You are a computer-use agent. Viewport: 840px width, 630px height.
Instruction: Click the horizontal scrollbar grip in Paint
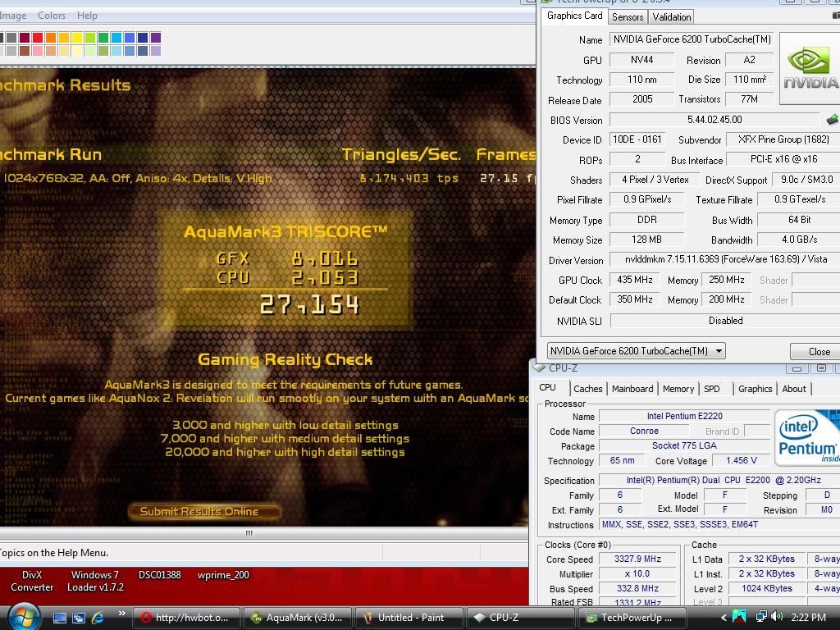pyautogui.click(x=249, y=533)
